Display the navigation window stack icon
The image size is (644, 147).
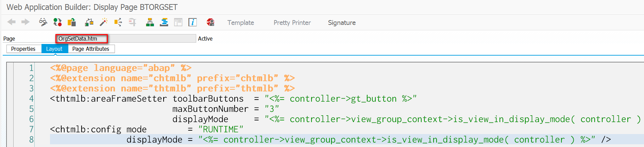click(x=164, y=22)
